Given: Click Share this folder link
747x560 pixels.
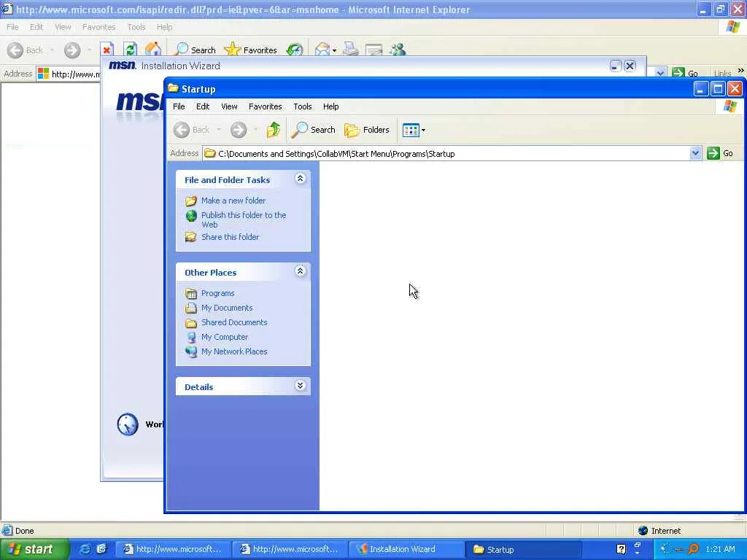Looking at the screenshot, I should tap(230, 237).
